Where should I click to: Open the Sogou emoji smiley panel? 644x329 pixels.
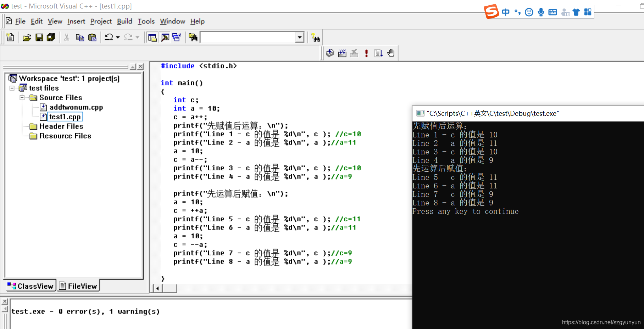click(x=529, y=12)
